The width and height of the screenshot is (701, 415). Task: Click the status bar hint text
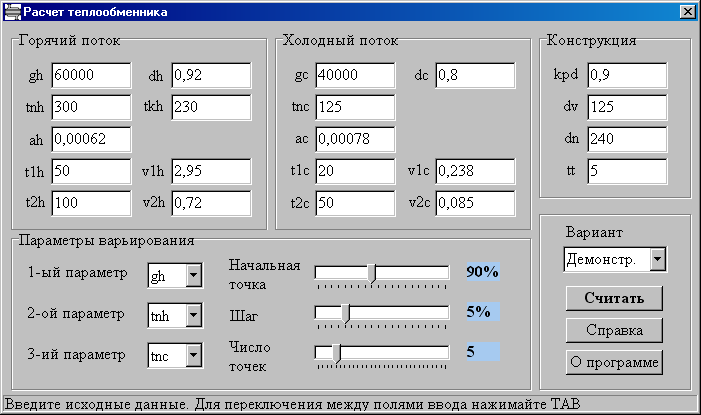pyautogui.click(x=292, y=404)
